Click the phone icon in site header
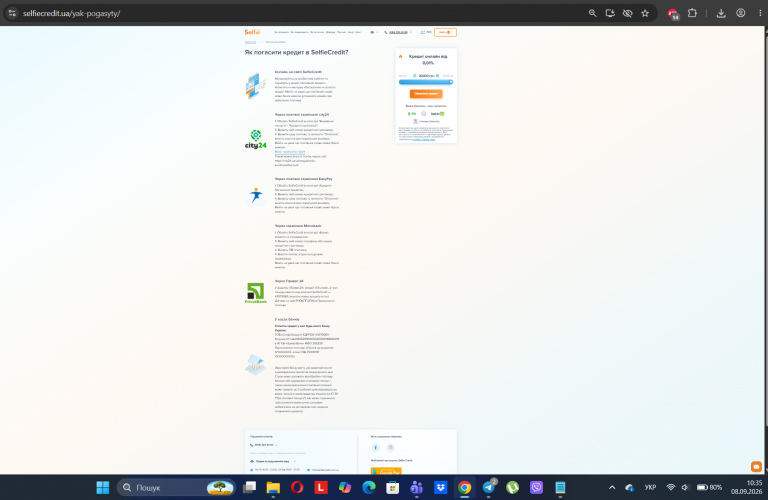Image resolution: width=768 pixels, height=500 pixels. [385, 32]
